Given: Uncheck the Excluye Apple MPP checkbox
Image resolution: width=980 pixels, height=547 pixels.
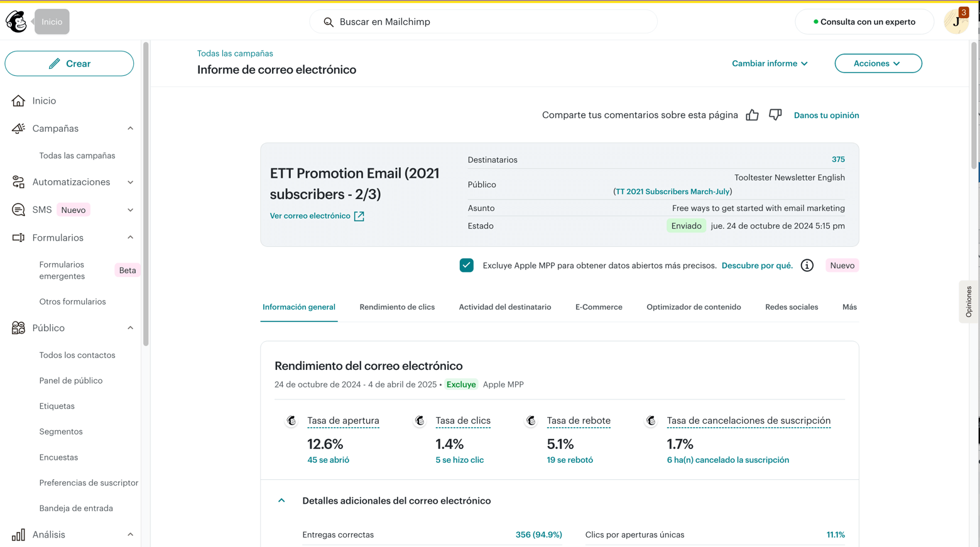Looking at the screenshot, I should pyautogui.click(x=466, y=266).
